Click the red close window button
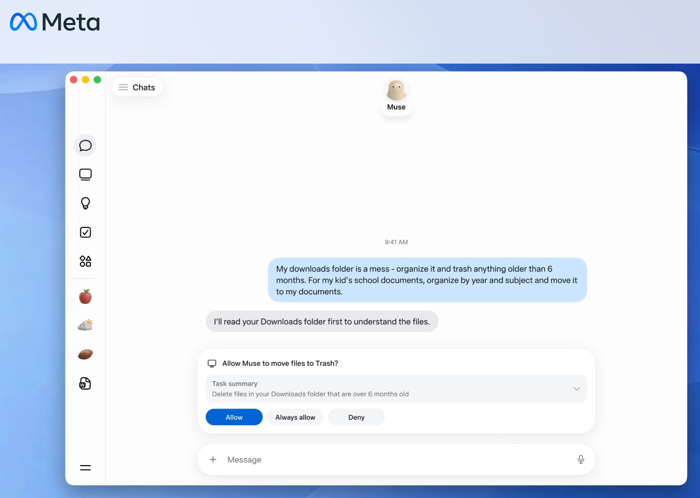Screen dimensions: 700x498 [x=74, y=79]
